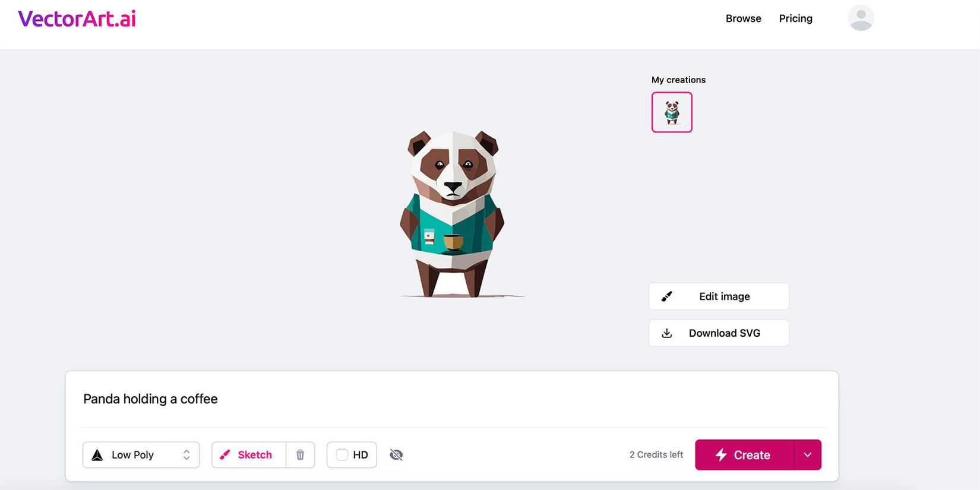Go to the Browse page
Image resolution: width=980 pixels, height=490 pixels.
743,18
